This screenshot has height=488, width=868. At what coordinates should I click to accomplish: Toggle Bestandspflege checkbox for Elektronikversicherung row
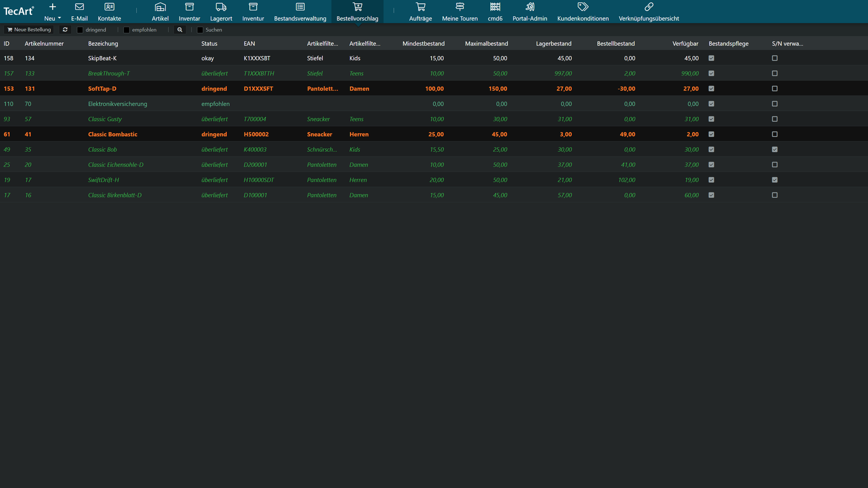tap(711, 104)
